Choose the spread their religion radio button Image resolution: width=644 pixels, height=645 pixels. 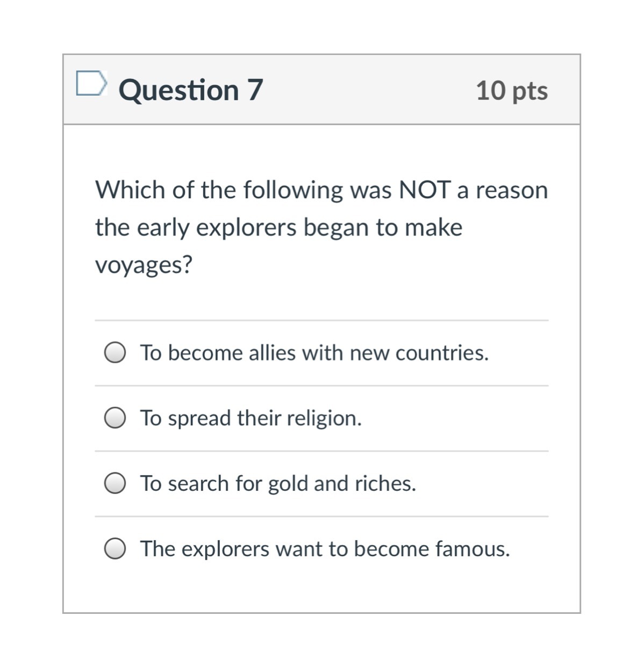click(115, 418)
